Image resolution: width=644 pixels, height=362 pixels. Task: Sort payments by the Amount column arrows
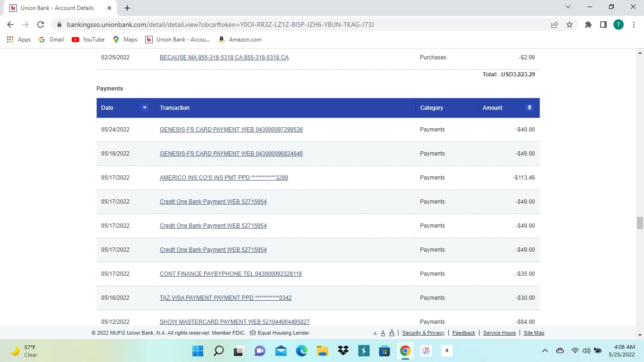(529, 108)
